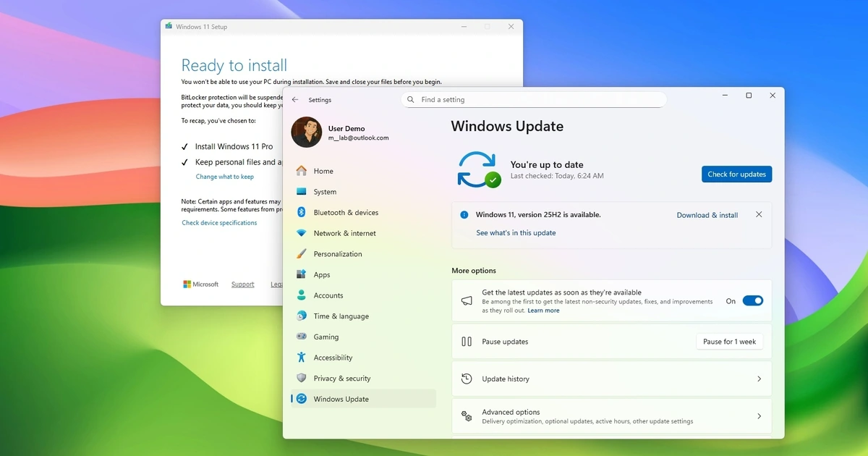Click the Gaming controller icon

302,337
